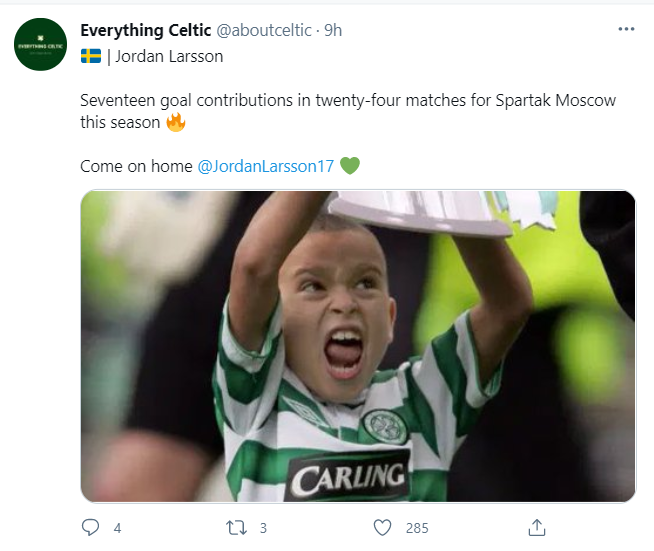
Task: Click the Swedish flag emoji
Action: [x=90, y=56]
